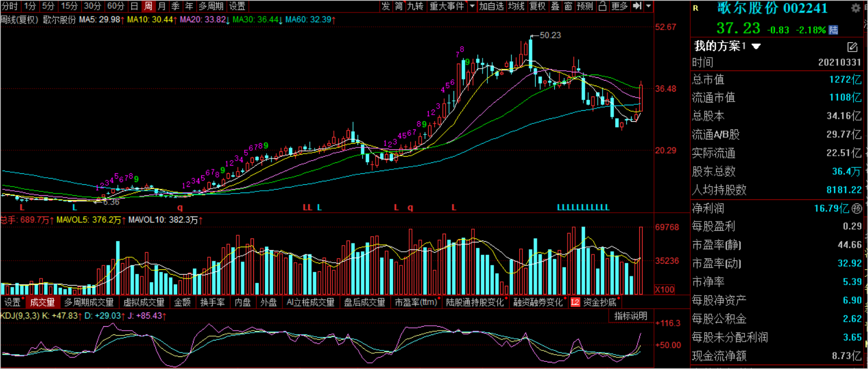
Task: Click the 50.23 high price marker
Action: tap(550, 35)
